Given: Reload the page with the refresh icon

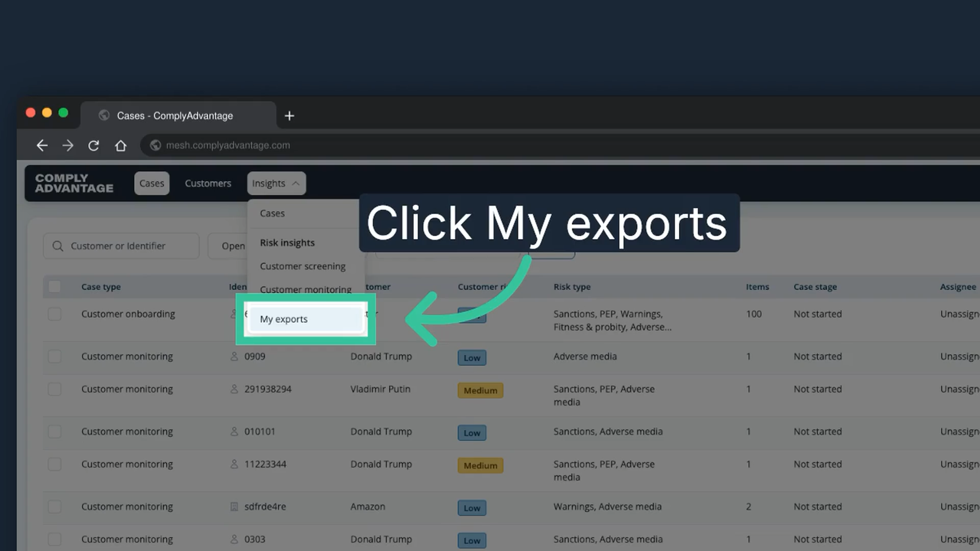Looking at the screenshot, I should coord(93,145).
